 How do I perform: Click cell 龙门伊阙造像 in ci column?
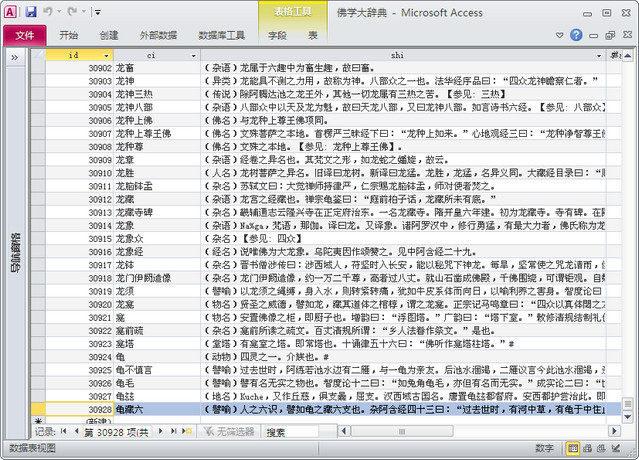click(157, 278)
